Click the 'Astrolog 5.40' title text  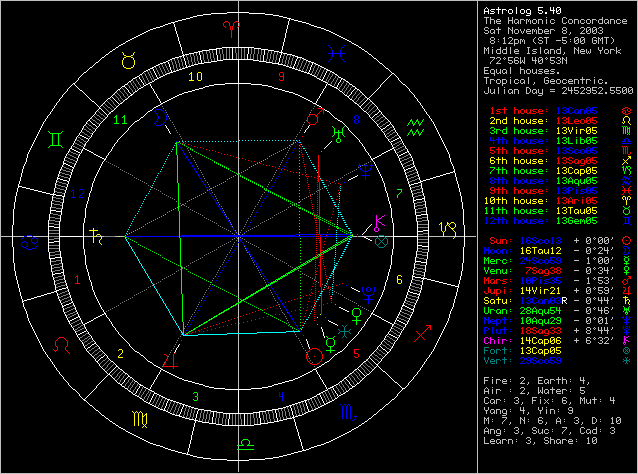tap(522, 11)
